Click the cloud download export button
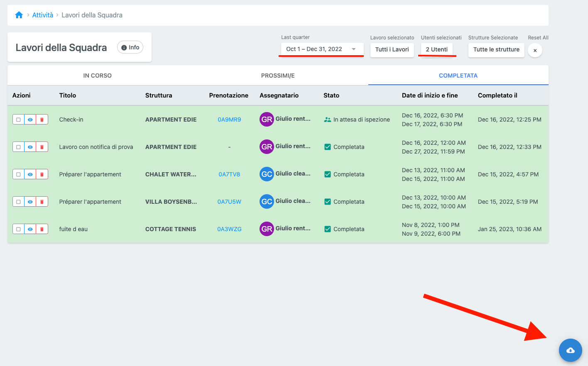Image resolution: width=588 pixels, height=366 pixels. (570, 350)
